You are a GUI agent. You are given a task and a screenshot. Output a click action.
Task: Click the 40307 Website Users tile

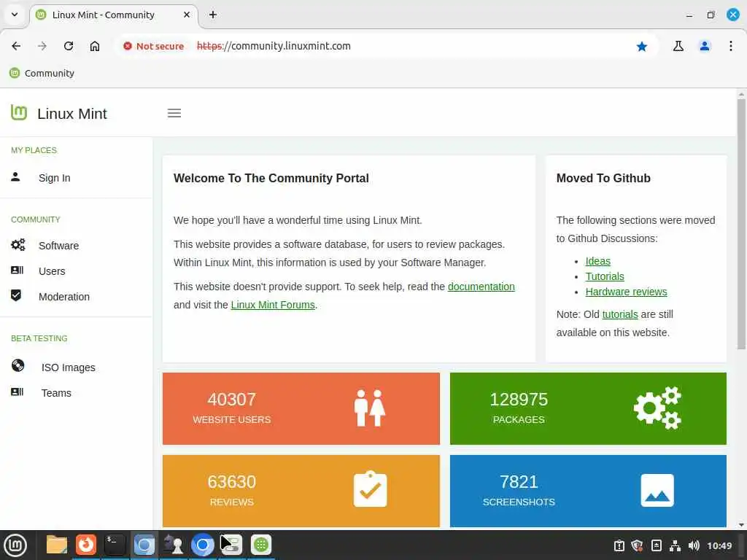point(301,408)
